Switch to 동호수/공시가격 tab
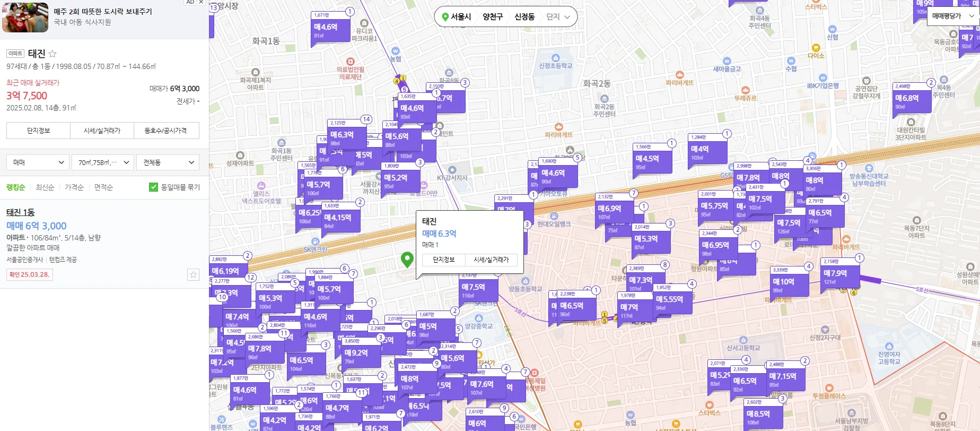The width and height of the screenshot is (980, 431). (x=166, y=131)
